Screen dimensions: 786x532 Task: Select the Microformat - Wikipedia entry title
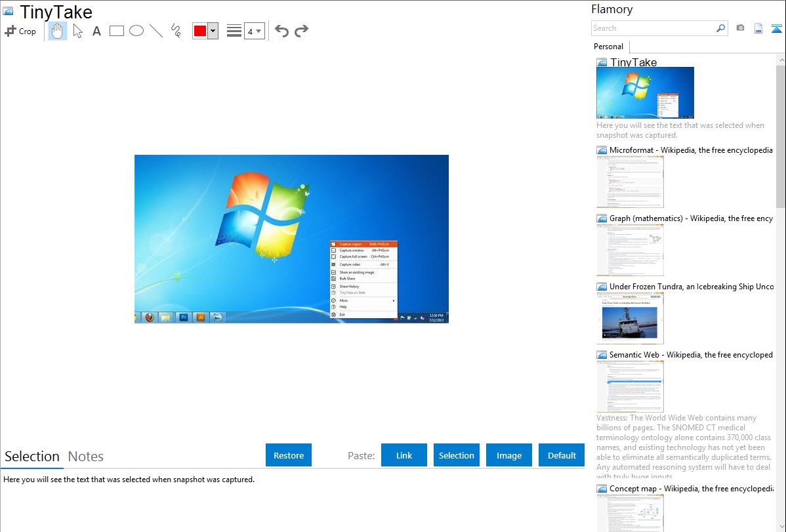click(x=692, y=150)
